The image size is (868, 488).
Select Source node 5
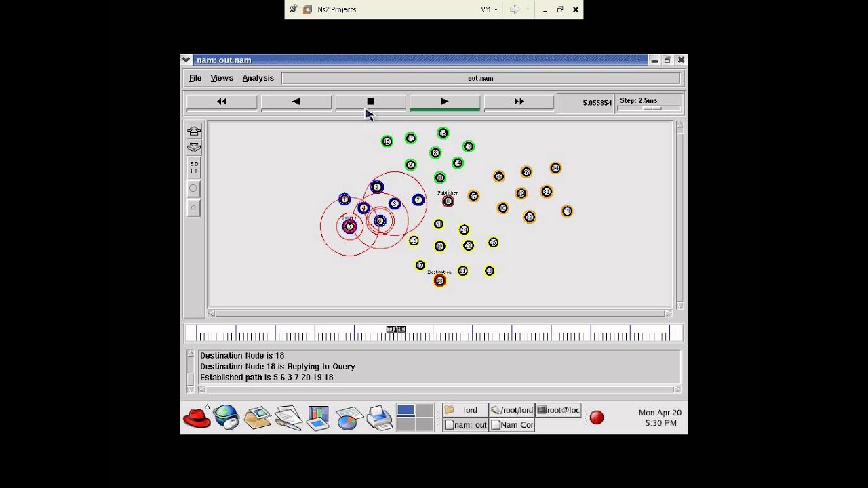350,226
